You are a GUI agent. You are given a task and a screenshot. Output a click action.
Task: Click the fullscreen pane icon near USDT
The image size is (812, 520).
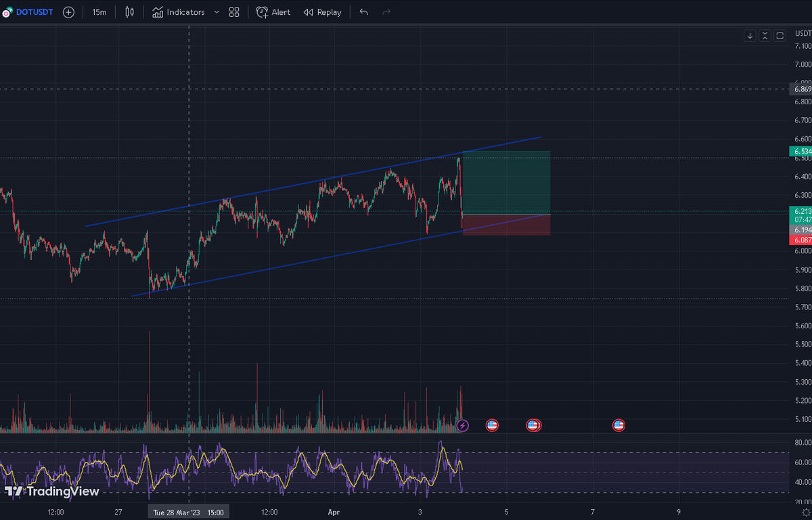point(780,36)
